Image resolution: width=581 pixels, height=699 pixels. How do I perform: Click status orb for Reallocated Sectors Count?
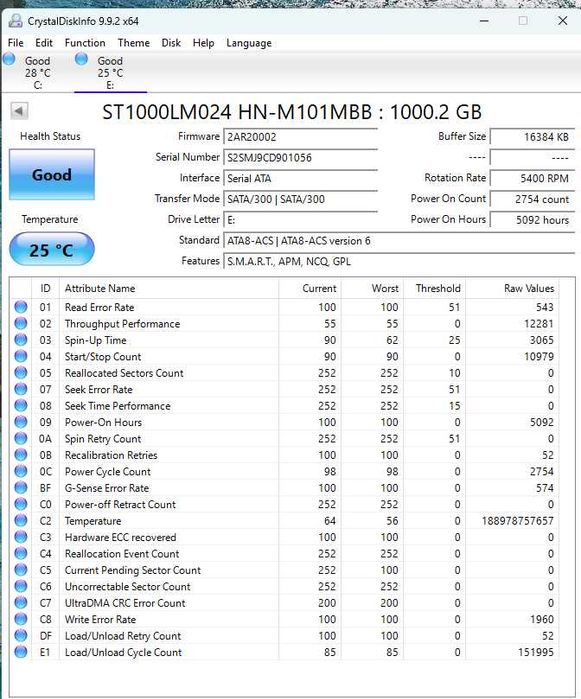(21, 372)
